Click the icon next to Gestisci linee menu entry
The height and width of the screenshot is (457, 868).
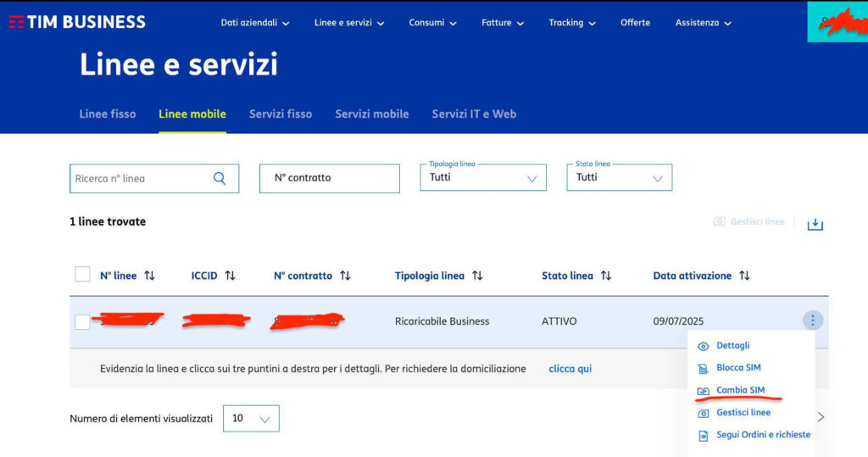click(703, 413)
